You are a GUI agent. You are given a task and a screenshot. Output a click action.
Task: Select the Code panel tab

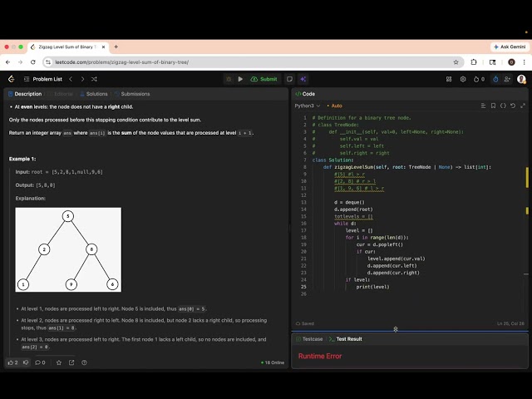click(305, 94)
